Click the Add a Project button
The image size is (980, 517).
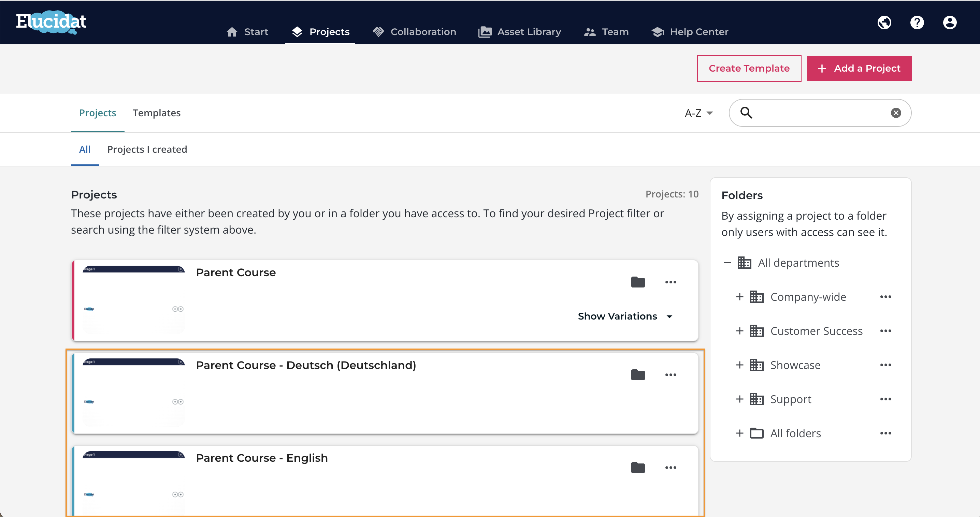[859, 69]
